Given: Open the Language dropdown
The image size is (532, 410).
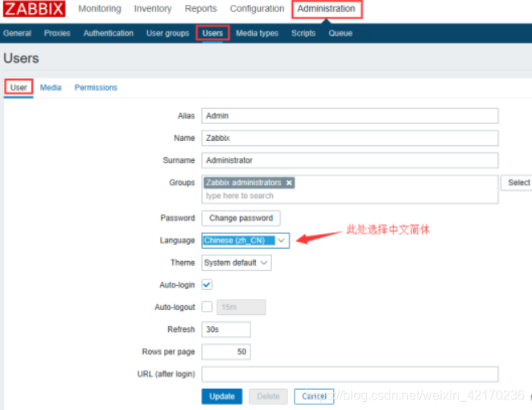Looking at the screenshot, I should pos(245,241).
